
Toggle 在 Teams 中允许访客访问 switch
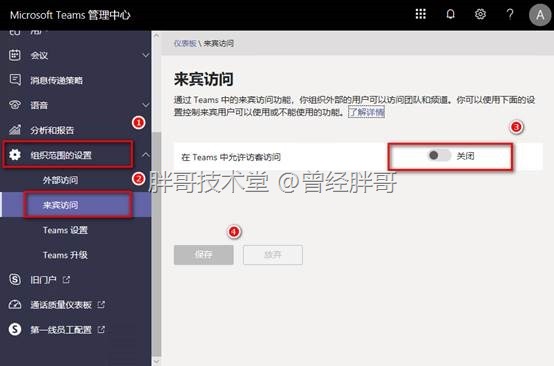click(x=439, y=155)
